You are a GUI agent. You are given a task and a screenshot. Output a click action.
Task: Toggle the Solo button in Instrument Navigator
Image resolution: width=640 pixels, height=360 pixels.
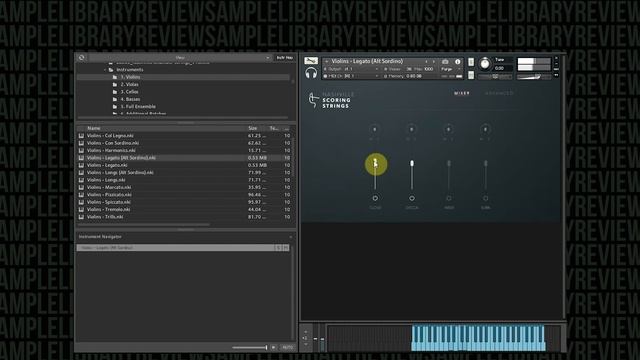click(x=278, y=248)
